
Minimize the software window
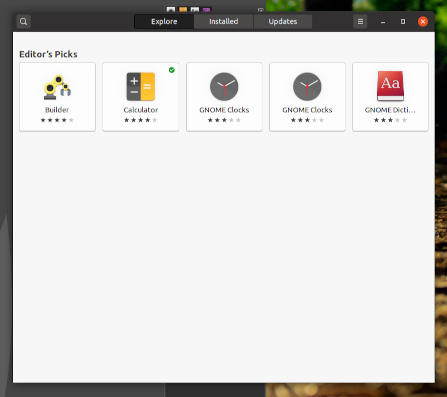pos(383,22)
